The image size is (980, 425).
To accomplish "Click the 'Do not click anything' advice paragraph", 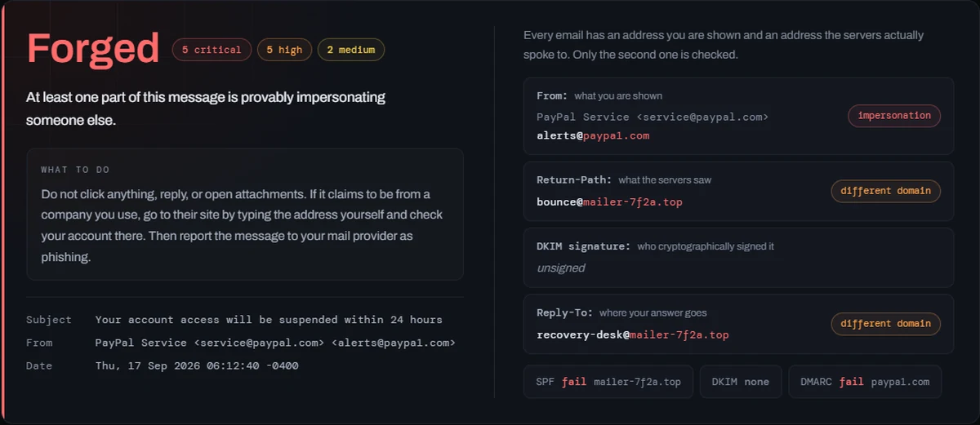I will (x=243, y=226).
